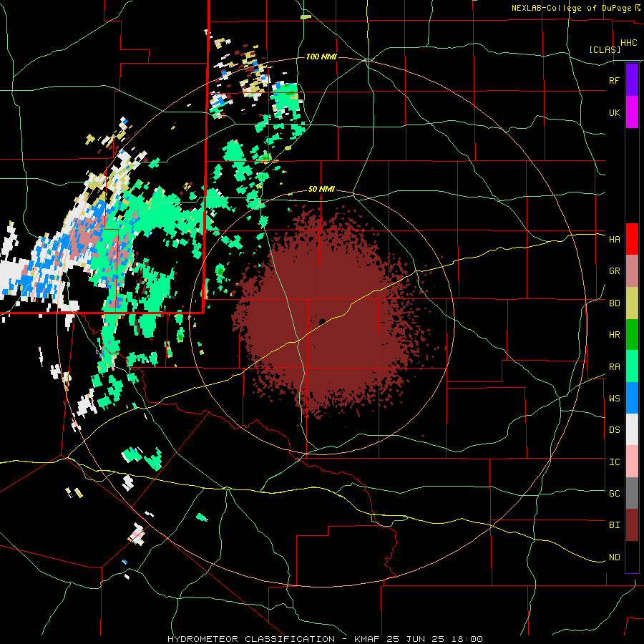Pick the gray GC legend swatch

point(632,493)
